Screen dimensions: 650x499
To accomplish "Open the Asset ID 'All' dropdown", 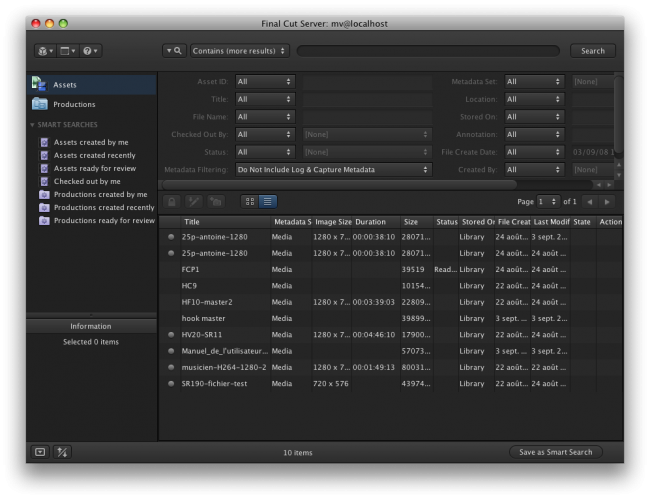I will click(x=265, y=82).
